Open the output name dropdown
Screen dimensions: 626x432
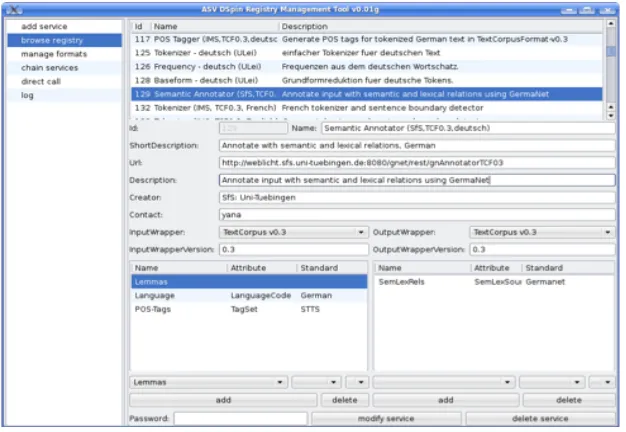(444, 382)
